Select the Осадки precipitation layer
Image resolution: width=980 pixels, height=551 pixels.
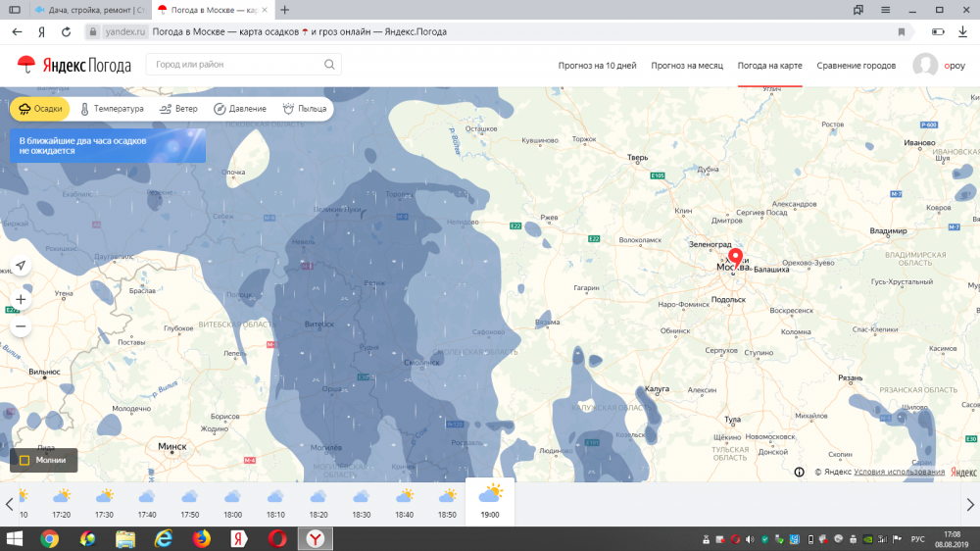pos(39,109)
